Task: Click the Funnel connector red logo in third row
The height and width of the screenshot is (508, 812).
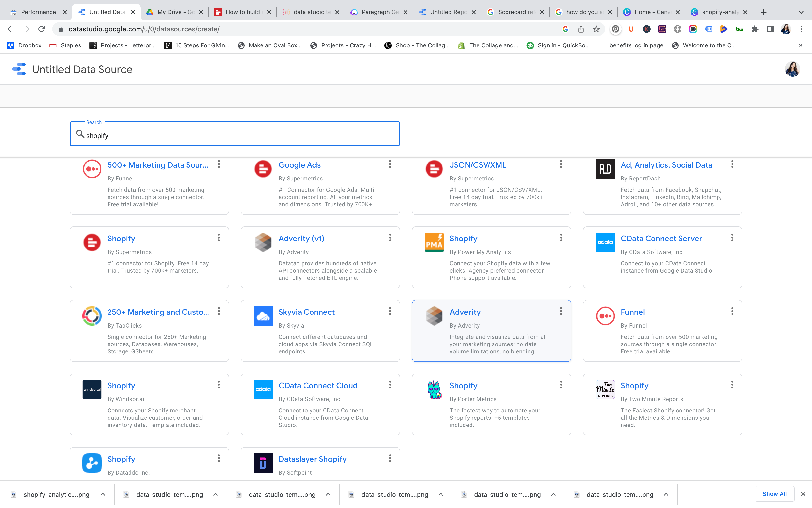Action: [605, 316]
